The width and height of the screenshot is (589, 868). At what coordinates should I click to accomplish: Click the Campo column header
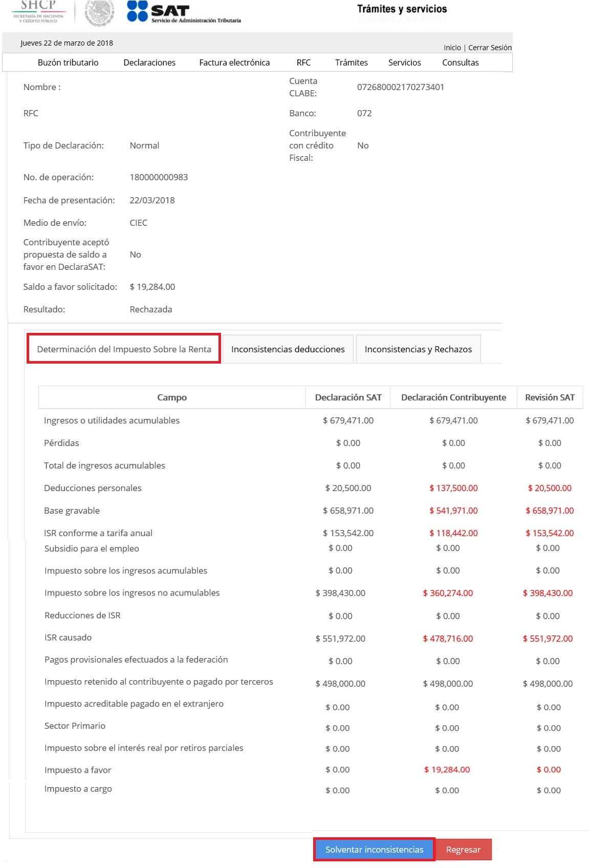172,397
